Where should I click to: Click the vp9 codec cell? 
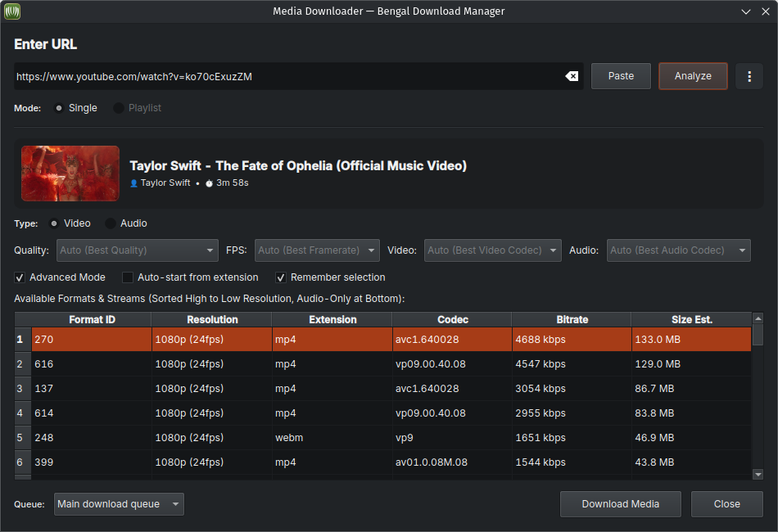pos(453,438)
